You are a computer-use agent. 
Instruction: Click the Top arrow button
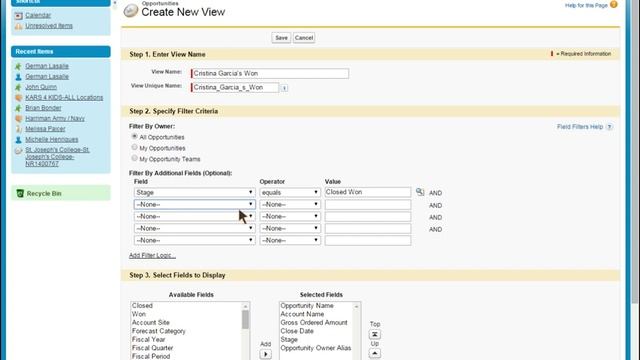coord(375,334)
